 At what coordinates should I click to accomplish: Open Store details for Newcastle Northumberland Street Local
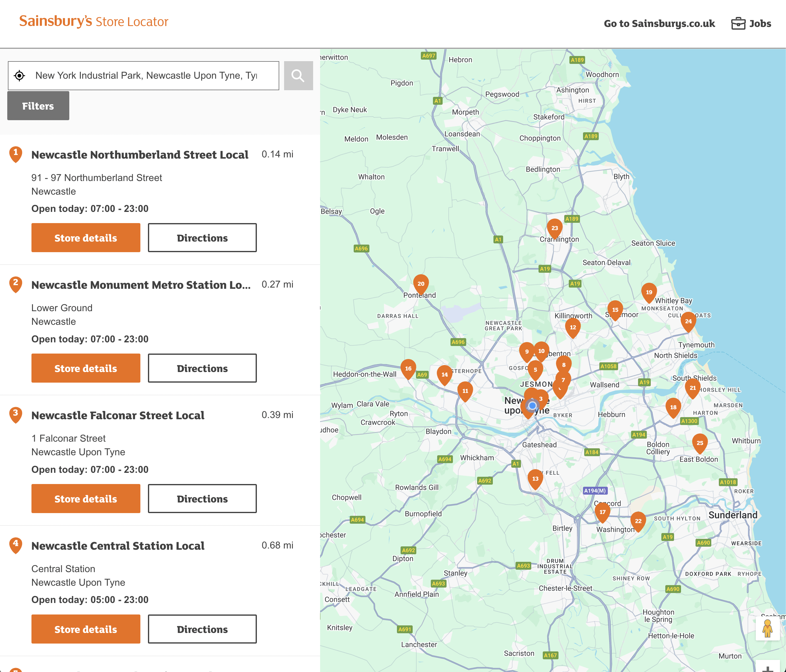[x=85, y=238]
